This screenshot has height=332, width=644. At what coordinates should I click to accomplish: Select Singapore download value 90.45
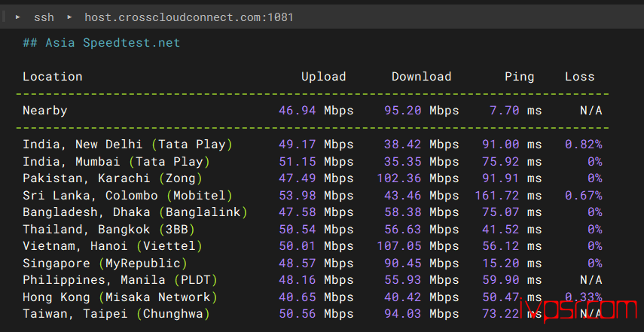coord(403,263)
